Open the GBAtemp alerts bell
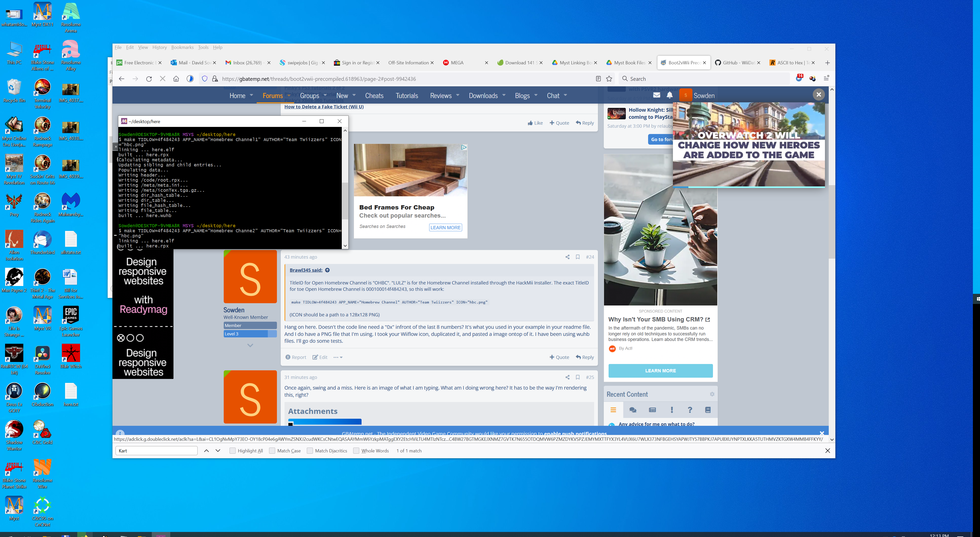The height and width of the screenshot is (537, 980). click(670, 95)
